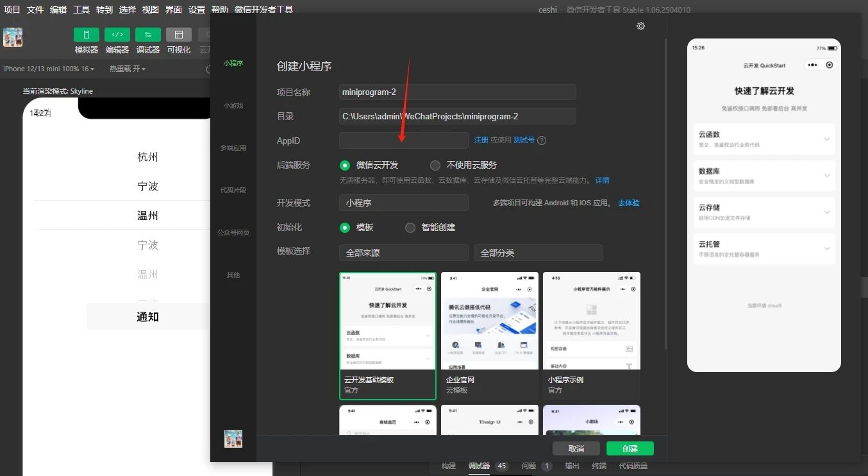Open the 全部分类 template category dropdown
The height and width of the screenshot is (476, 868).
tap(538, 253)
